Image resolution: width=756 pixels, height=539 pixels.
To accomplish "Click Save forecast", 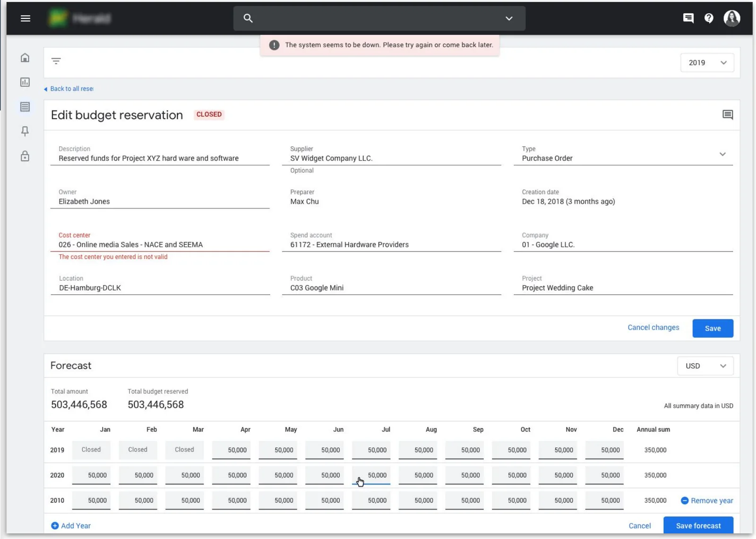I will pos(698,526).
